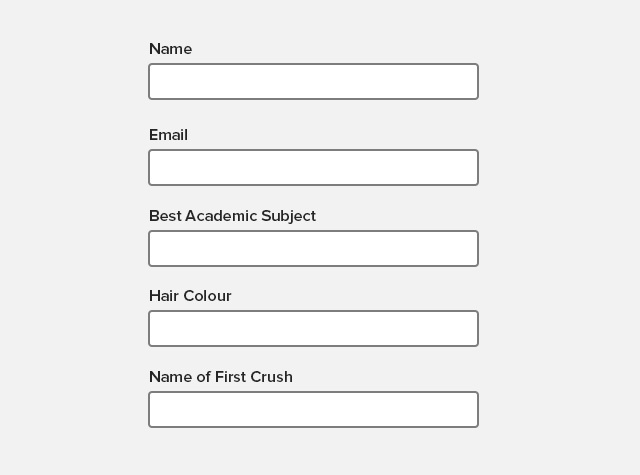Select the last text box in form

coord(313,410)
